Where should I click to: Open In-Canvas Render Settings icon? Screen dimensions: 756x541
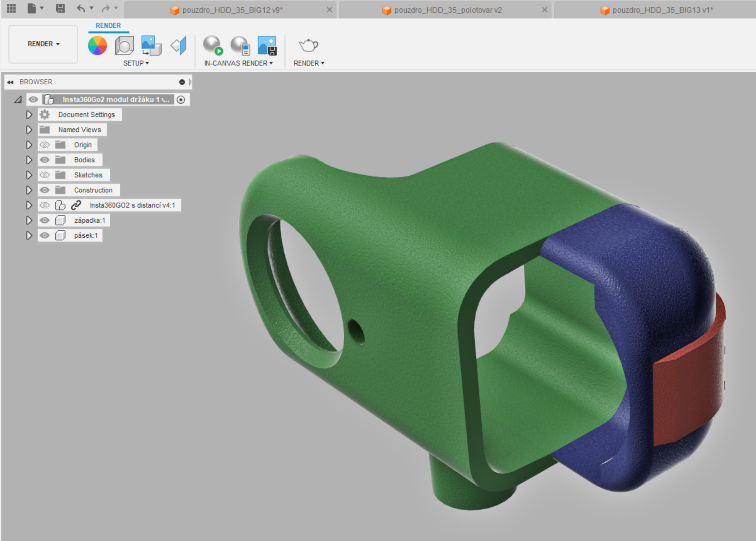pyautogui.click(x=240, y=45)
